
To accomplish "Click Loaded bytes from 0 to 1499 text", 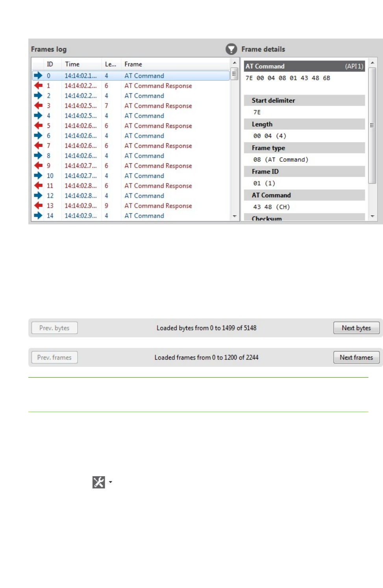I will tap(206, 328).
